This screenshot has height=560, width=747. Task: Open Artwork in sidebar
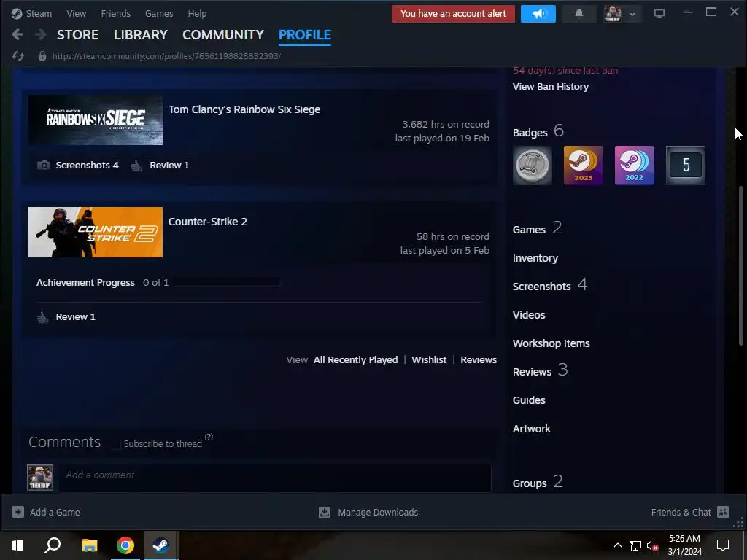coord(531,429)
